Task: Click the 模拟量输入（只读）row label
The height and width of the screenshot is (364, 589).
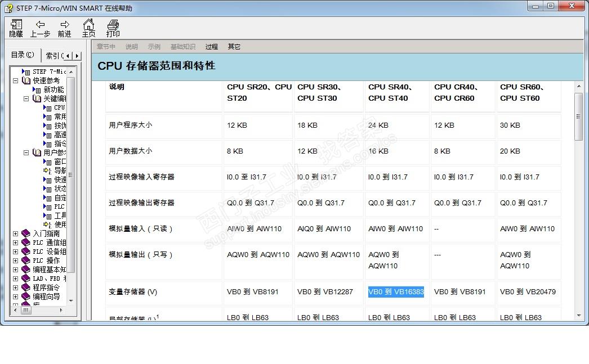Action: 140,228
